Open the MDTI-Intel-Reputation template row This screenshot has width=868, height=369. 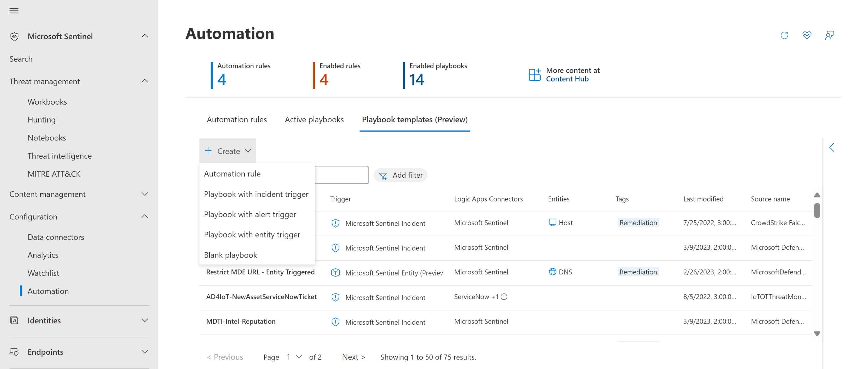tap(241, 322)
